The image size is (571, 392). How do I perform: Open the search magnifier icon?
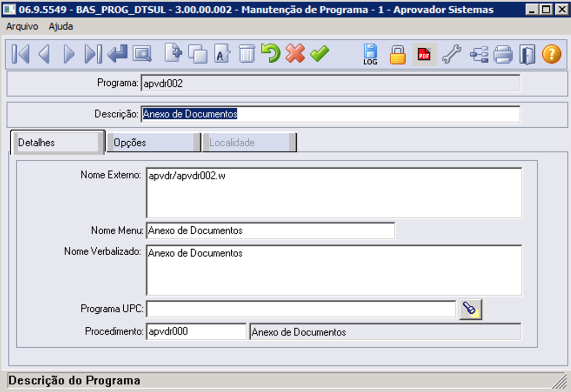[142, 55]
